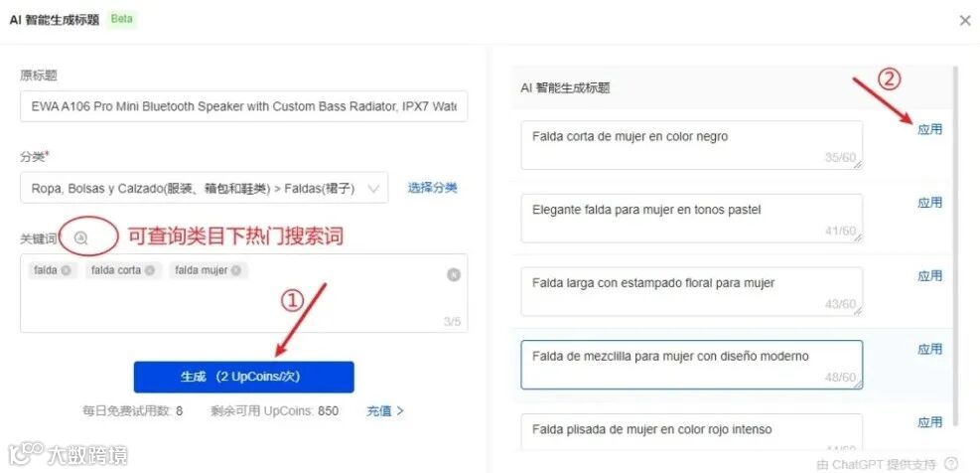Apply the 'Falda corta de mujer' title
Screen dimensions: 980x473
[929, 129]
